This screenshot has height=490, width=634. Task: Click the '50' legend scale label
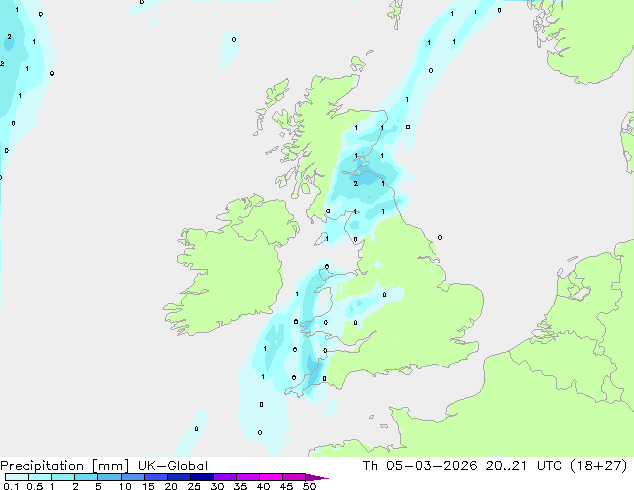coord(310,486)
